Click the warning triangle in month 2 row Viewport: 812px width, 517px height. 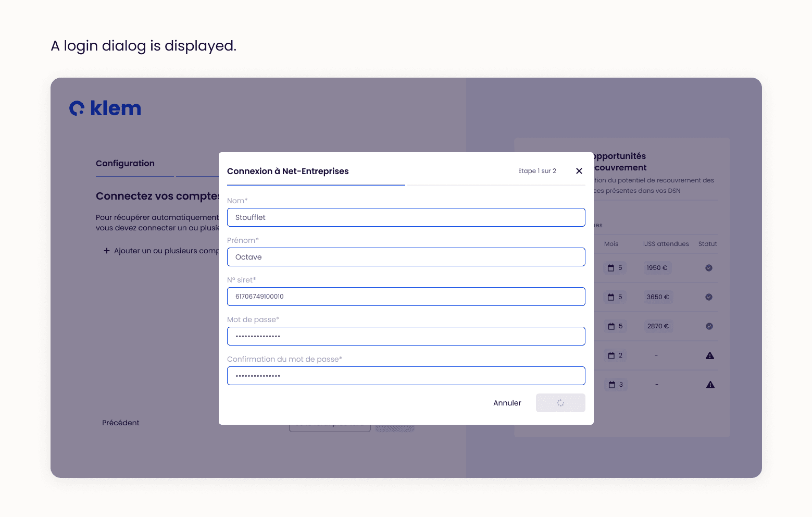(709, 355)
